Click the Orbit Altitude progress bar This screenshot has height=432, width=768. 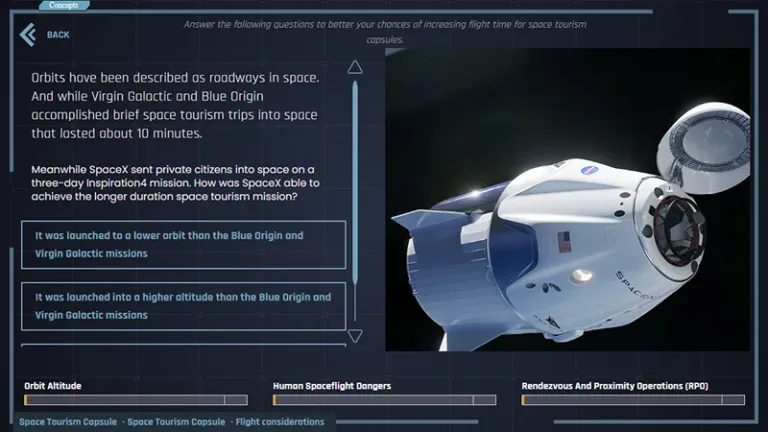click(x=135, y=400)
